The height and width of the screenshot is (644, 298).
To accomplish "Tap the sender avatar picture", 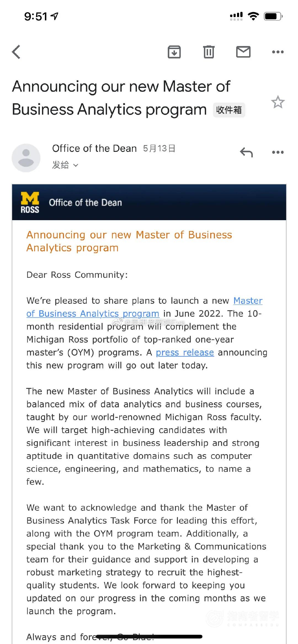I will 26,158.
